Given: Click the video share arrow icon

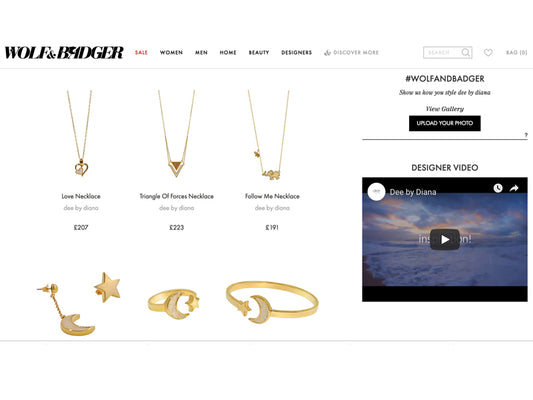Looking at the screenshot, I should tap(514, 188).
